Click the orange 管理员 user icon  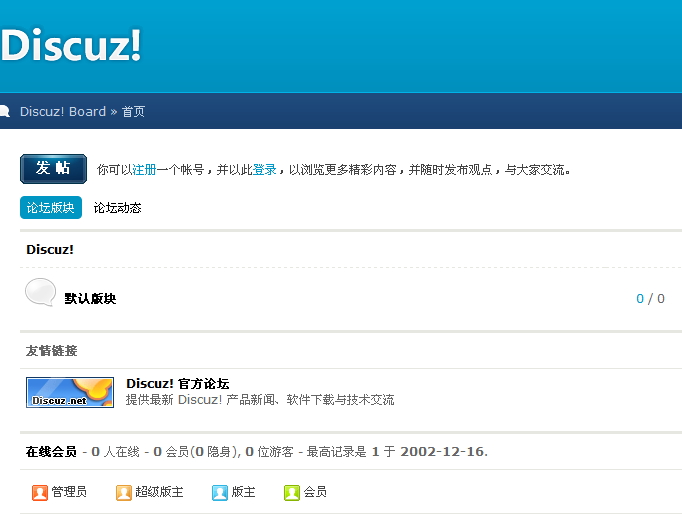(40, 493)
